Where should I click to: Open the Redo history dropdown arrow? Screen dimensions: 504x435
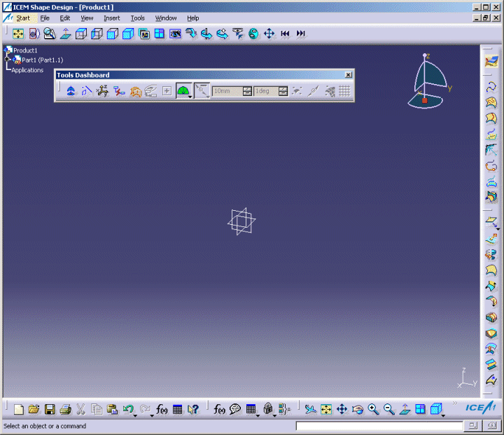click(x=152, y=415)
